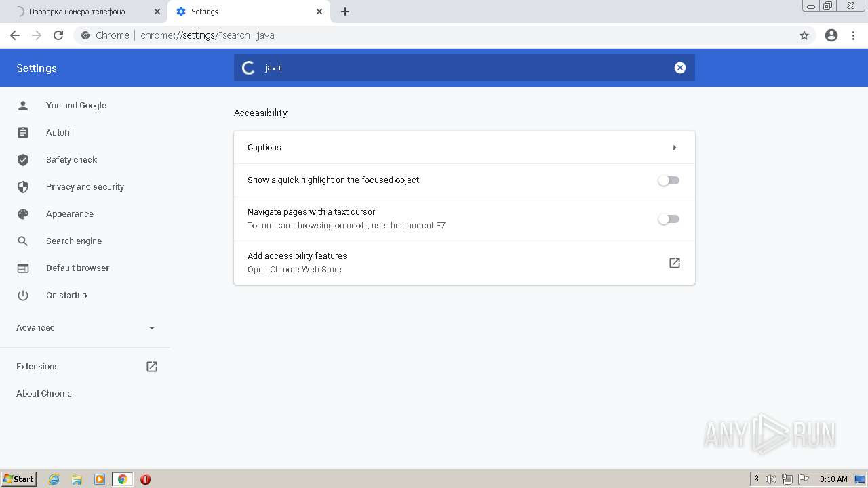
Task: Click the Settings title in header
Action: coord(37,68)
